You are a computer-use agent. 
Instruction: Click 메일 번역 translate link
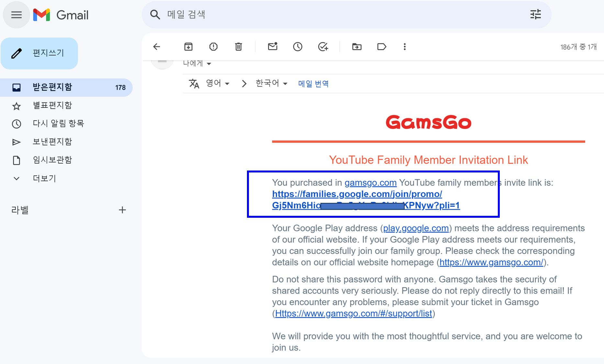(x=313, y=84)
